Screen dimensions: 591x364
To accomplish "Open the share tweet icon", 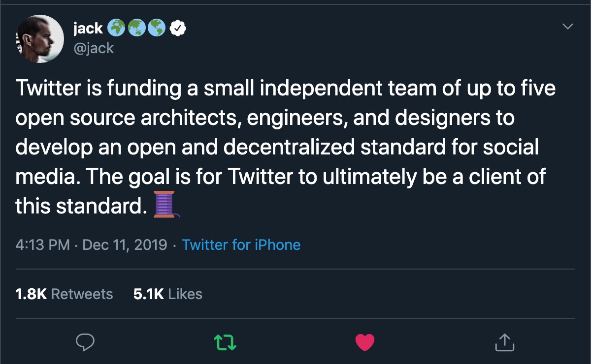I will point(505,342).
